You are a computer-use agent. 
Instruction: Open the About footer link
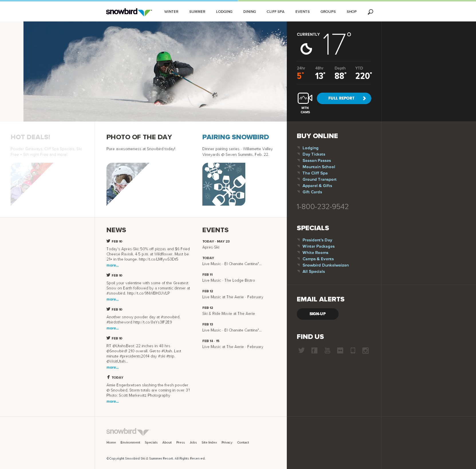pos(167,442)
